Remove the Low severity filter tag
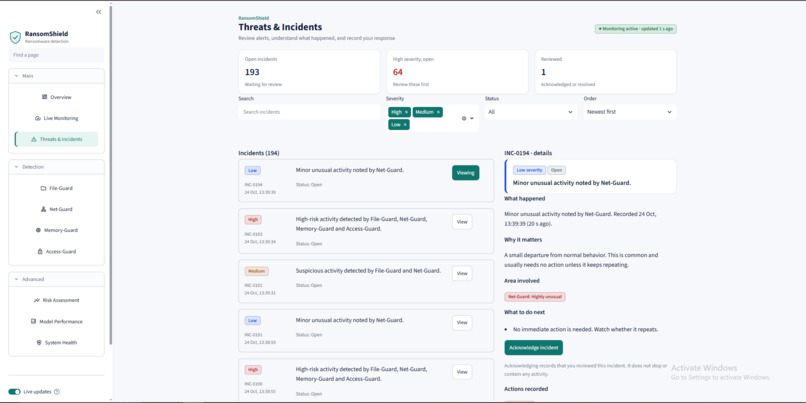Image resolution: width=806 pixels, height=403 pixels. [x=405, y=124]
